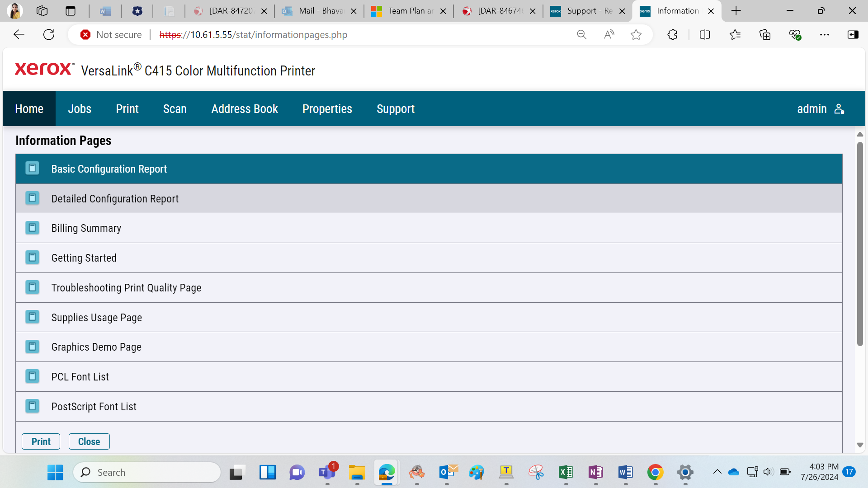Open browser Extensions puzzle icon

coord(672,35)
